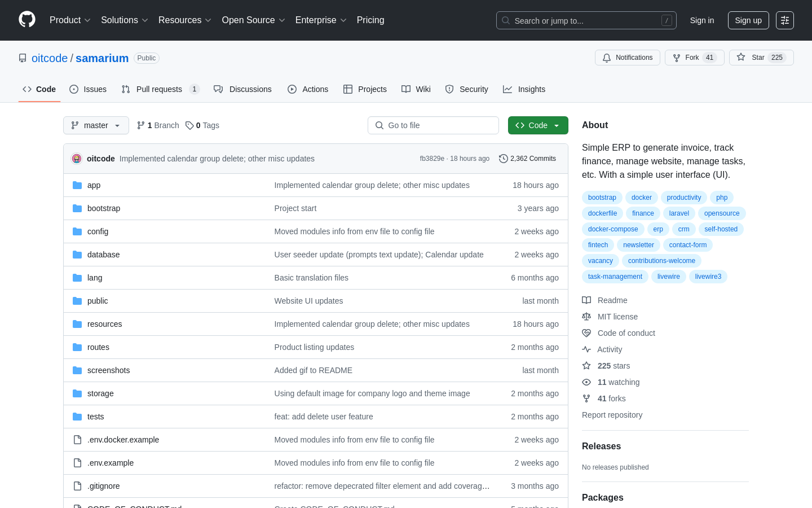Viewport: 812px width, 508px height.
Task: Click 'feat: add delete user feature' message
Action: click(x=324, y=417)
